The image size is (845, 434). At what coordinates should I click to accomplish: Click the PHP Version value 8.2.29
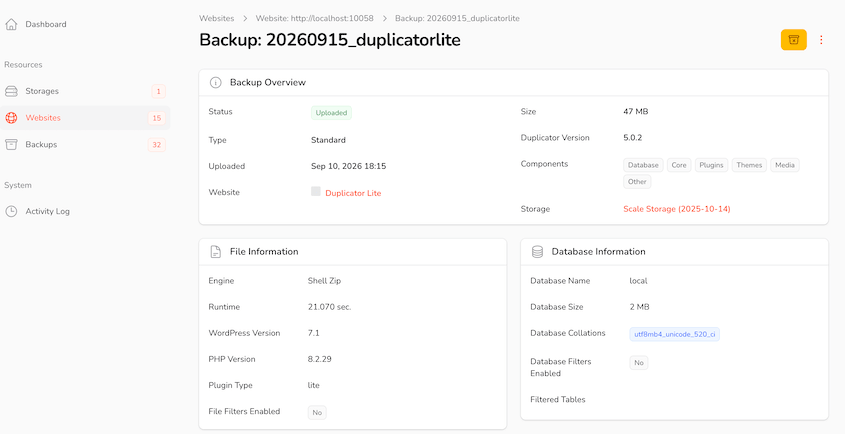tap(319, 359)
